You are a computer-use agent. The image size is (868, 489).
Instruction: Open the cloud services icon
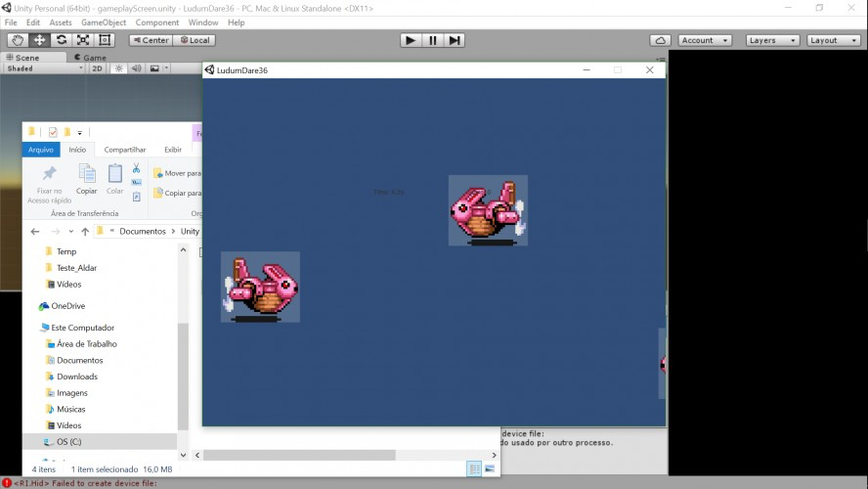(x=661, y=40)
